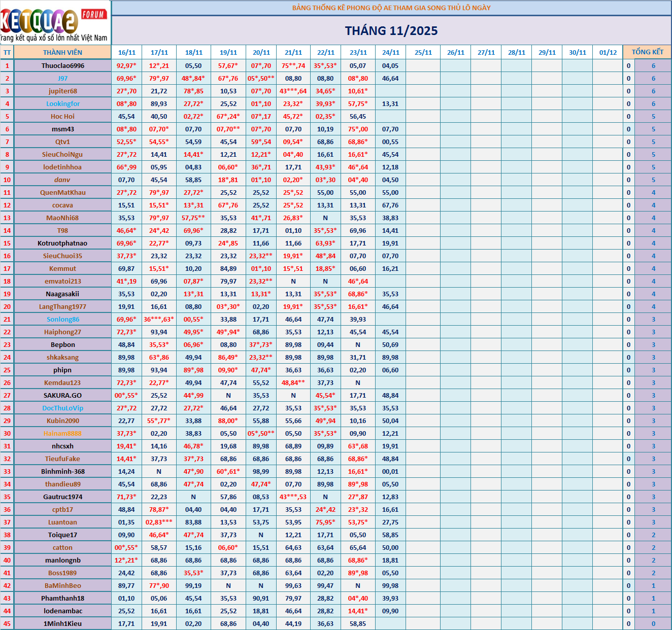
Task: Click the table's top banner heading text
Action: coord(391,8)
